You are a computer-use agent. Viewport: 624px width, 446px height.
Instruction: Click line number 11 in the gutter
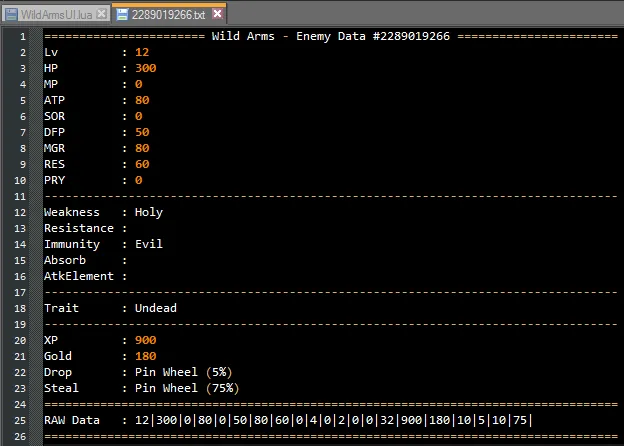click(x=20, y=197)
